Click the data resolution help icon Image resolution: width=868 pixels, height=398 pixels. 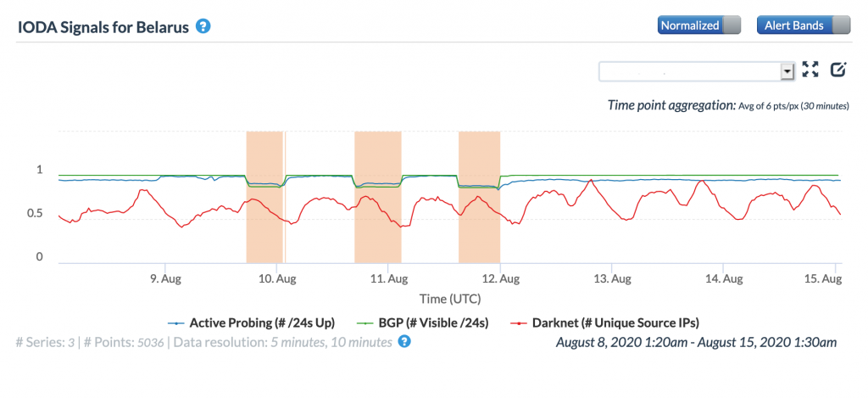(x=404, y=342)
